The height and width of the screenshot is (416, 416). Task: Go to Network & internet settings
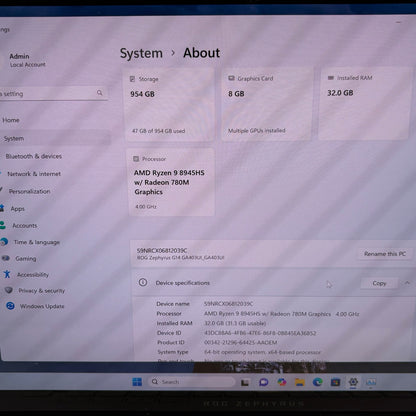click(34, 174)
